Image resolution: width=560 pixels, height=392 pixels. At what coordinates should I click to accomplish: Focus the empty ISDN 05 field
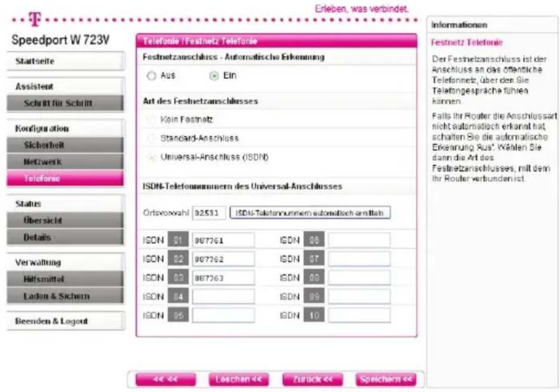click(x=224, y=316)
